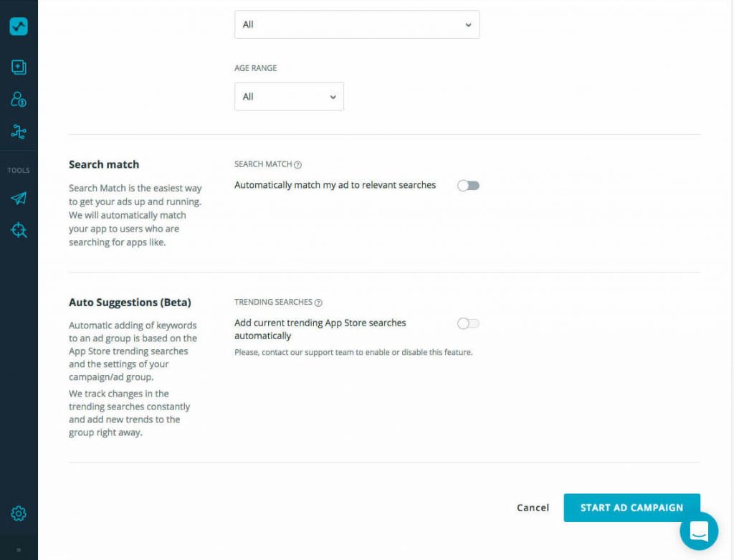
Task: Click Trending Searches help icon
Action: point(318,303)
